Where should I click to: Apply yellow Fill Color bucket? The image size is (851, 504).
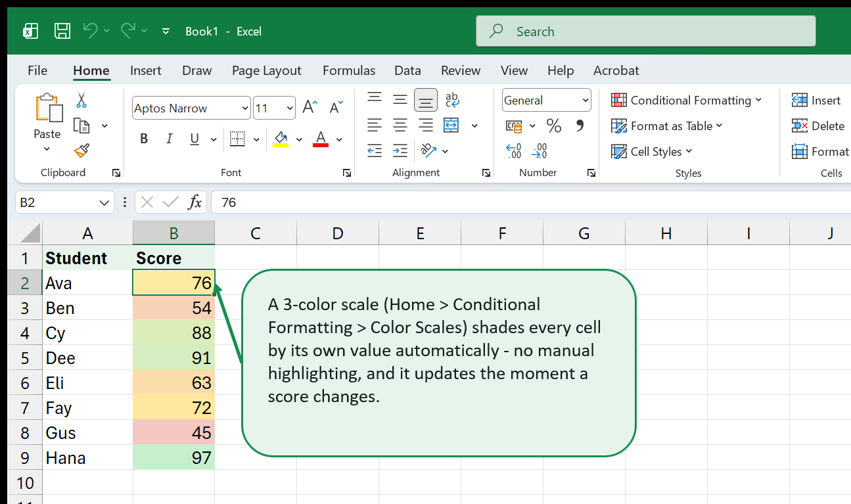[x=281, y=139]
